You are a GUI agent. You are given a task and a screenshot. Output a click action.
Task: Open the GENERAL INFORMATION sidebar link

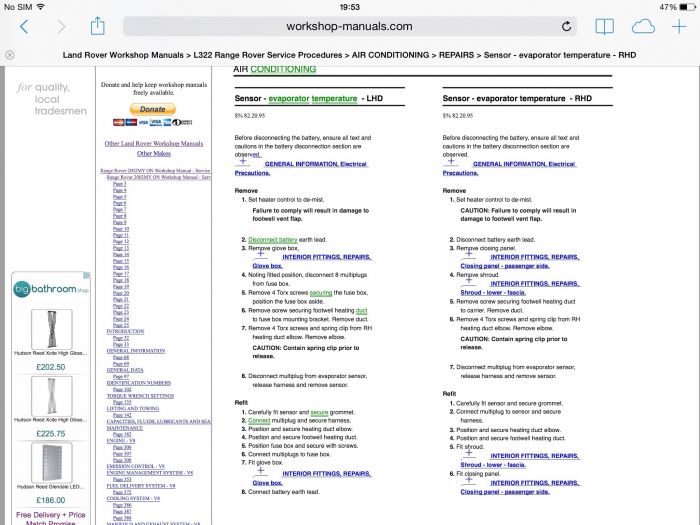coord(136,350)
